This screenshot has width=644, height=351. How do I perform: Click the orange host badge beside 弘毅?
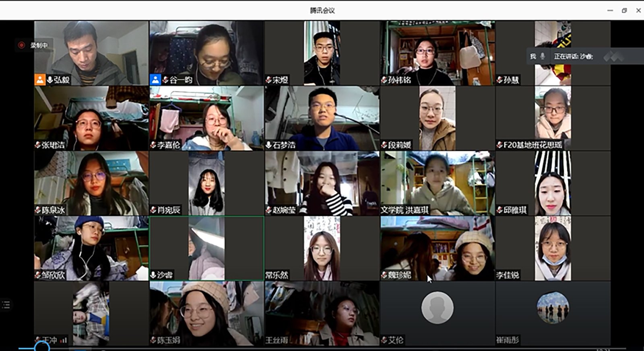[x=40, y=80]
